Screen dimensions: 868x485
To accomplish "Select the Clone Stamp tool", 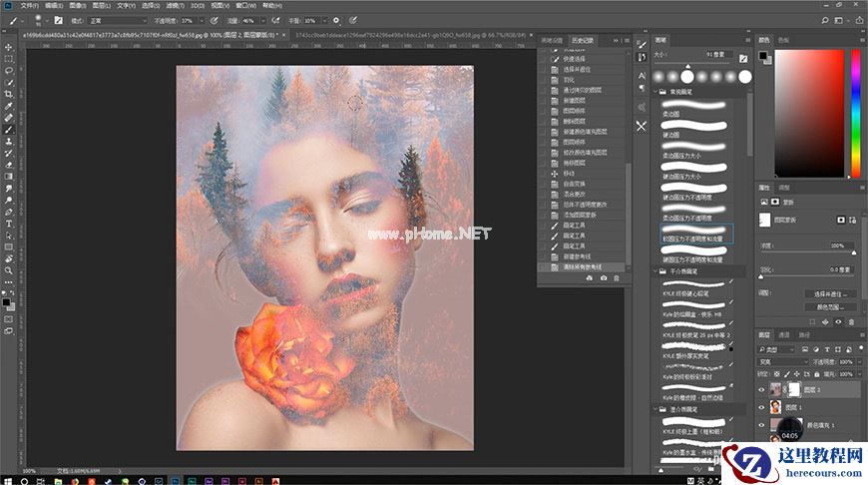I will tap(8, 141).
